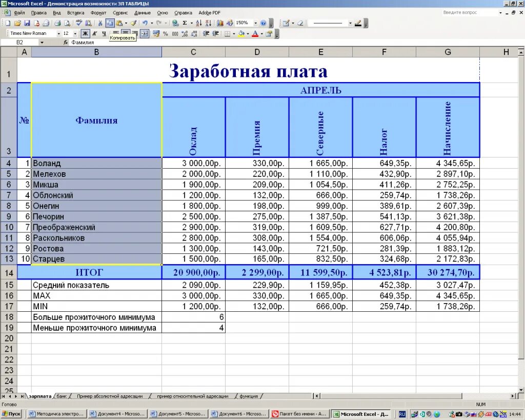The width and height of the screenshot is (525, 420).
Task: Click the black Border Line Color swatch
Action: [x=358, y=23]
